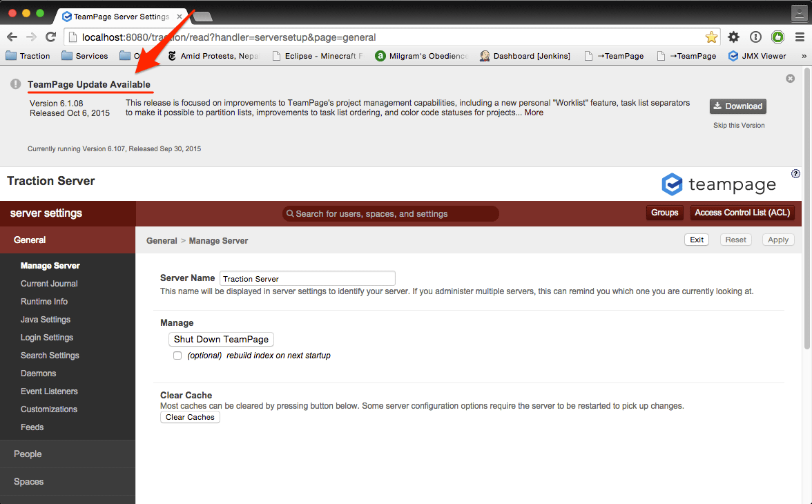The height and width of the screenshot is (504, 812).
Task: Expand the Spaces sidebar section
Action: 68,482
